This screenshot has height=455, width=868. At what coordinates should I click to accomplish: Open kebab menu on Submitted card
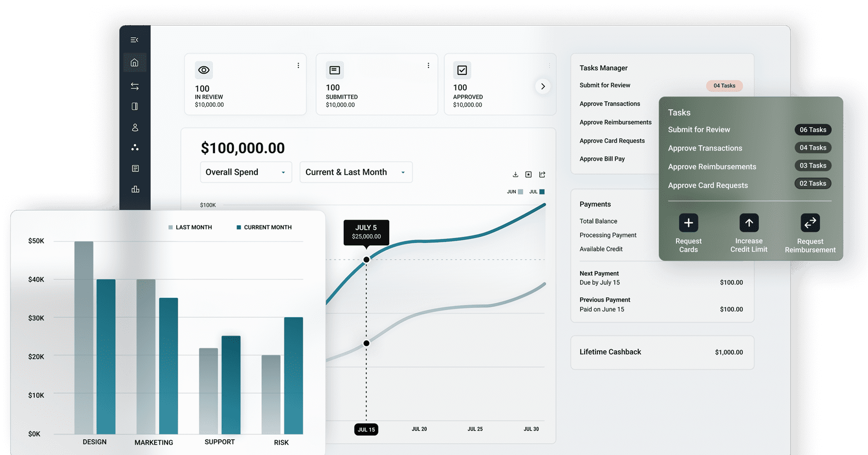tap(428, 65)
